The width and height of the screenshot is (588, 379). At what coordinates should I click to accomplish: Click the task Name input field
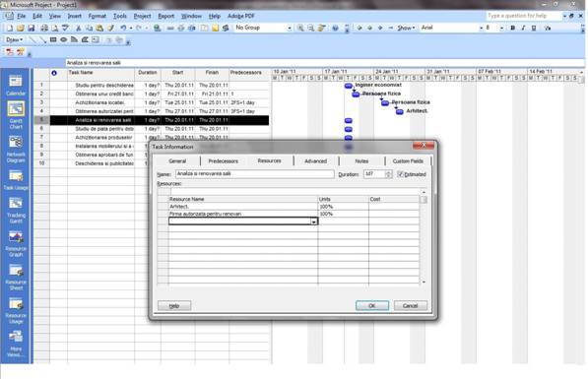coord(255,174)
